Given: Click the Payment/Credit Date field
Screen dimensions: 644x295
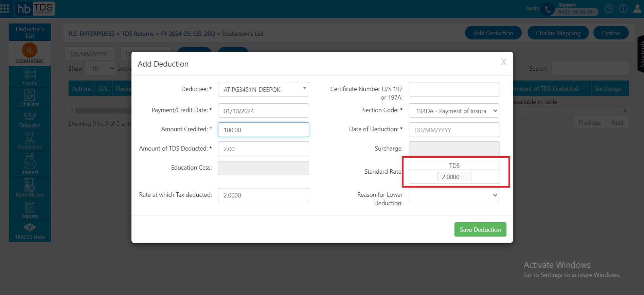Looking at the screenshot, I should (x=264, y=111).
